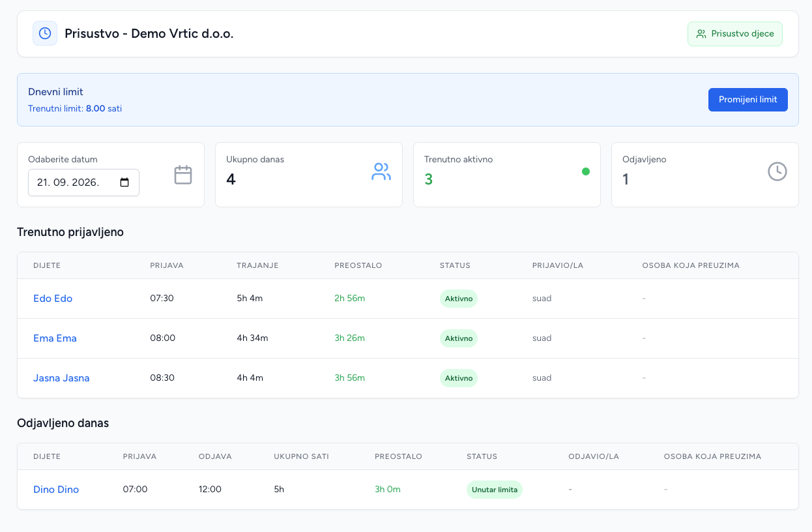Select the date input showing 21. 09. 2026.
This screenshot has height=532, width=812.
click(83, 183)
